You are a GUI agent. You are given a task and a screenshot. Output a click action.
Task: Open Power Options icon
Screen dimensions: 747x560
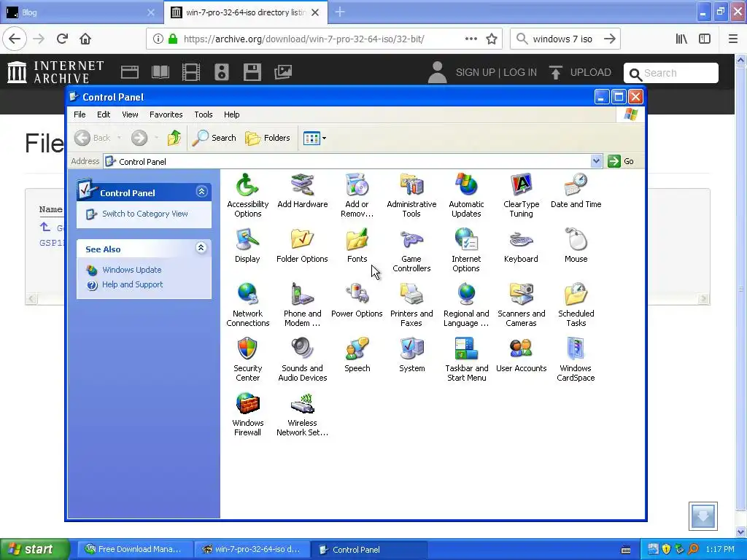[357, 300]
